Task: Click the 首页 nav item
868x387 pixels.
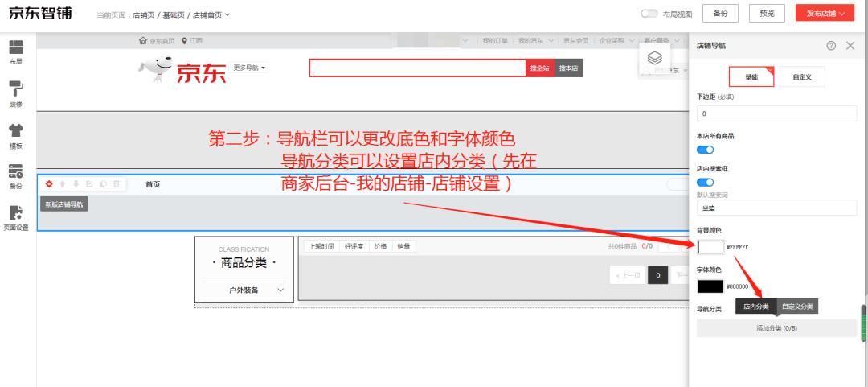Action: point(153,184)
